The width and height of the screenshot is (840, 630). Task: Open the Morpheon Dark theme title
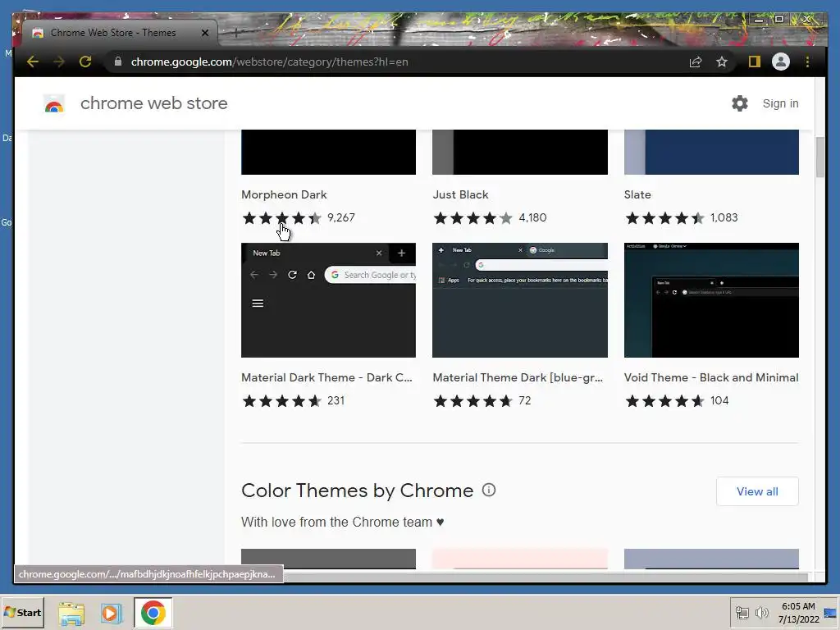point(284,194)
